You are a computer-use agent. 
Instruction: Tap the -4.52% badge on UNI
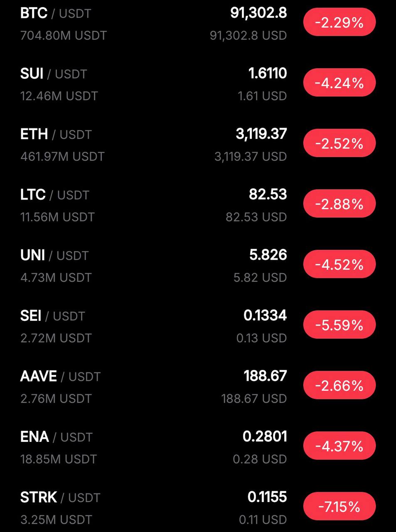point(339,264)
